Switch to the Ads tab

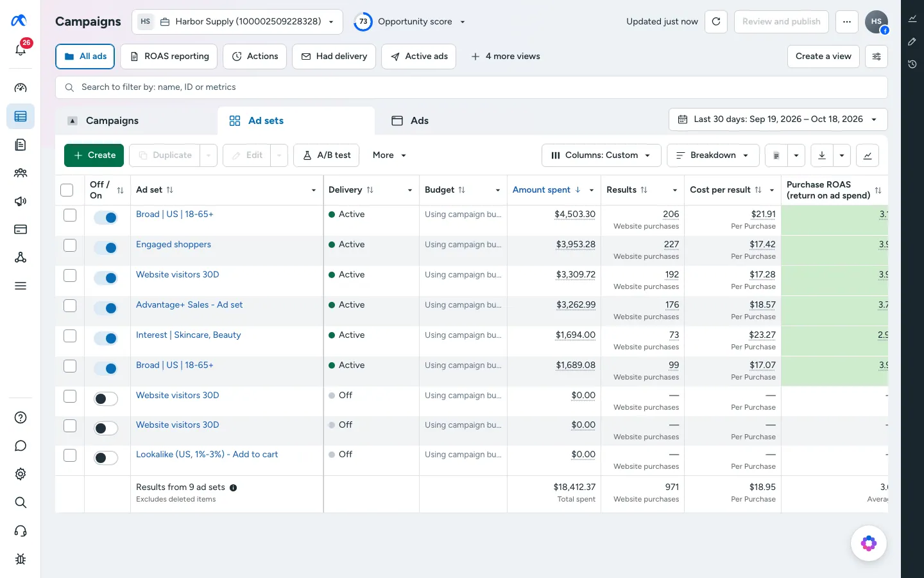tap(410, 121)
